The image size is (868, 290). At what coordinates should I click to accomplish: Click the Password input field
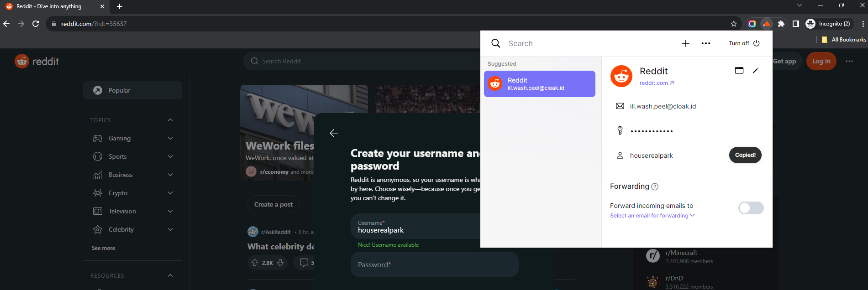tap(435, 264)
